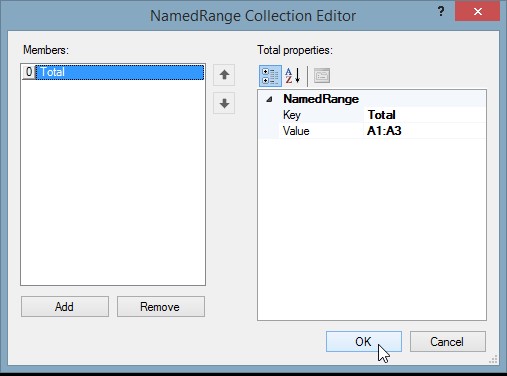507x376 pixels.
Task: Confirm changes with OK
Action: (x=364, y=342)
